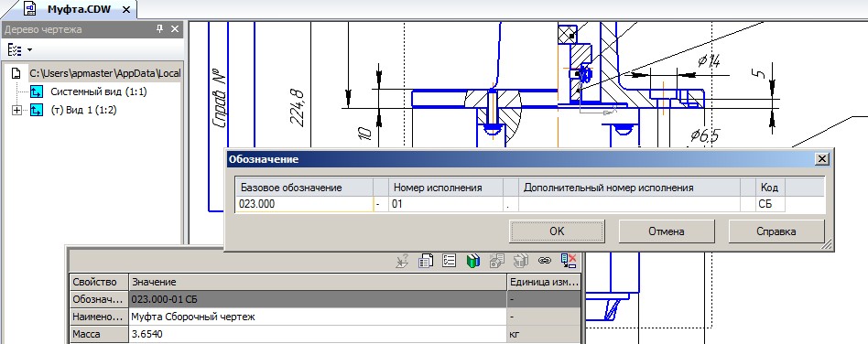Click the tree display mode icon
The image size is (868, 344).
tap(15, 49)
